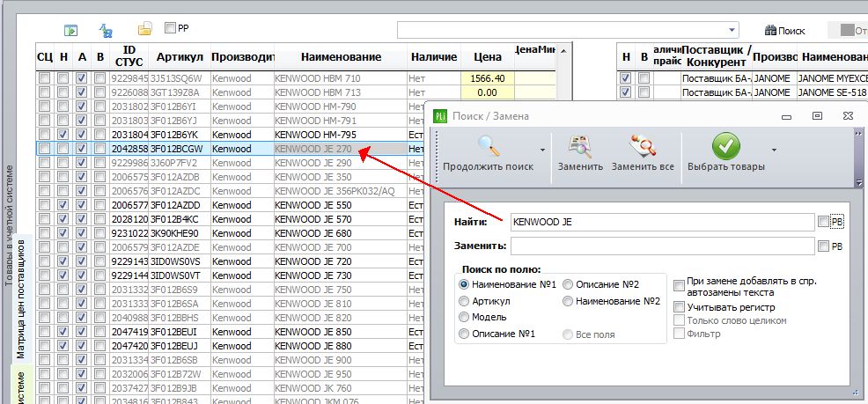Click the Заменить input field
The height and width of the screenshot is (404, 868).
(x=662, y=246)
